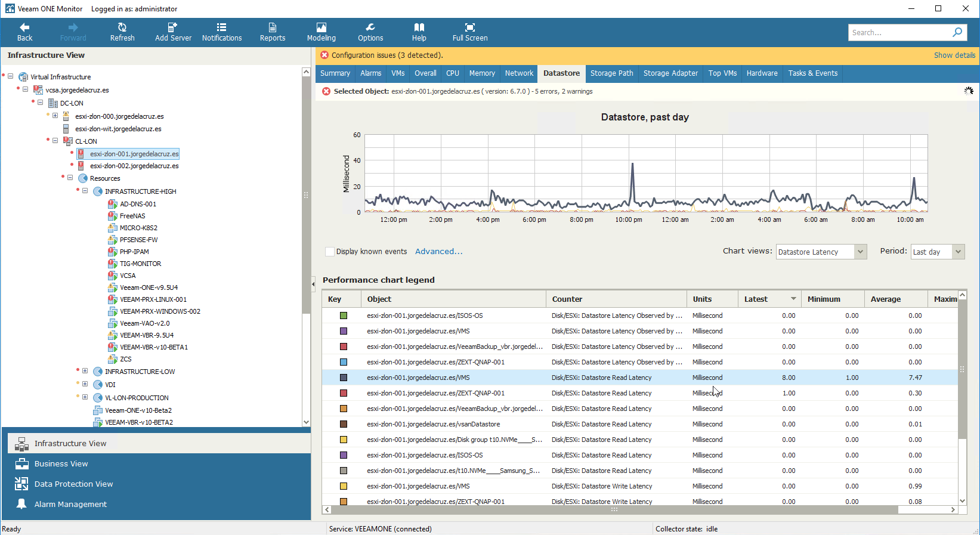Open Alarm Management bell icon

click(x=21, y=504)
